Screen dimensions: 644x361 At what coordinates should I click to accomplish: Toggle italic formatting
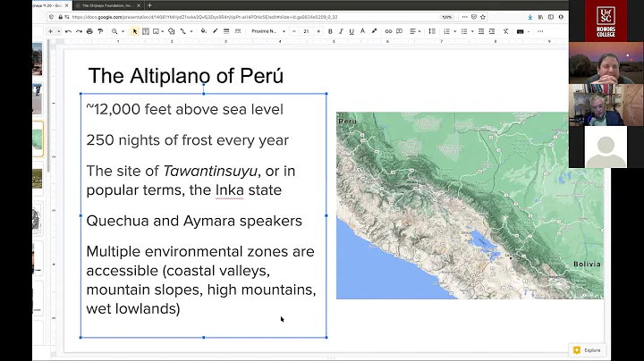[341, 31]
